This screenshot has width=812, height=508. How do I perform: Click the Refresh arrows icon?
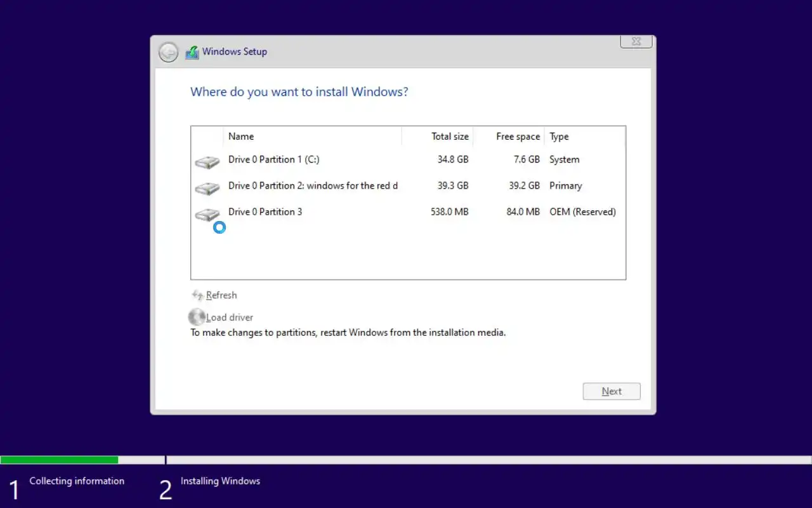pos(197,295)
